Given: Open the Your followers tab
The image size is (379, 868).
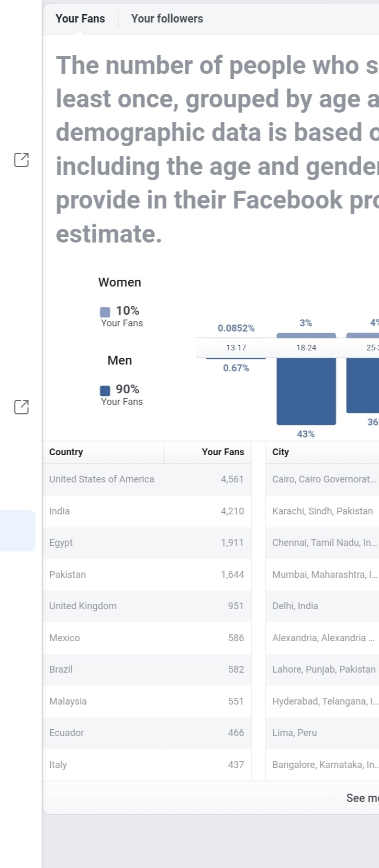Looking at the screenshot, I should click(167, 19).
